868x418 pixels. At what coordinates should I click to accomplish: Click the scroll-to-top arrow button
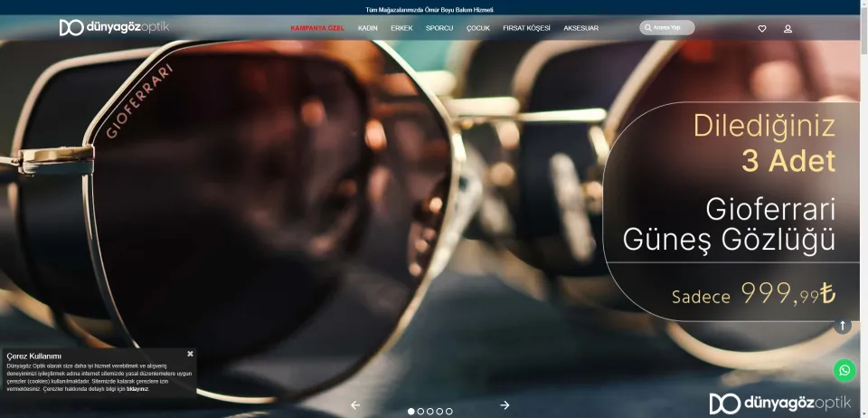click(843, 326)
